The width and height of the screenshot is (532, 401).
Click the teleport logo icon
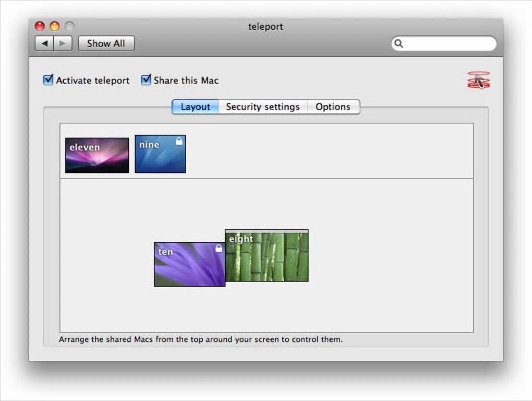click(x=478, y=80)
